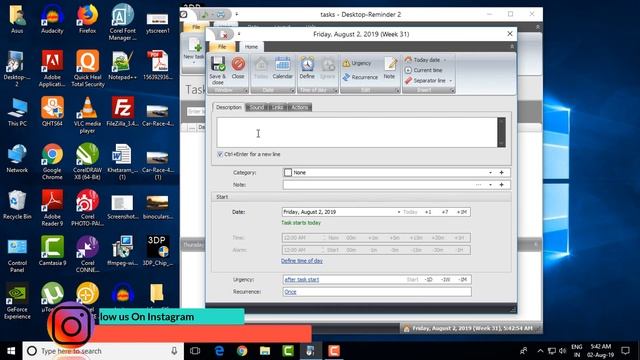
Task: Expand the Note dropdown arrow
Action: (490, 185)
